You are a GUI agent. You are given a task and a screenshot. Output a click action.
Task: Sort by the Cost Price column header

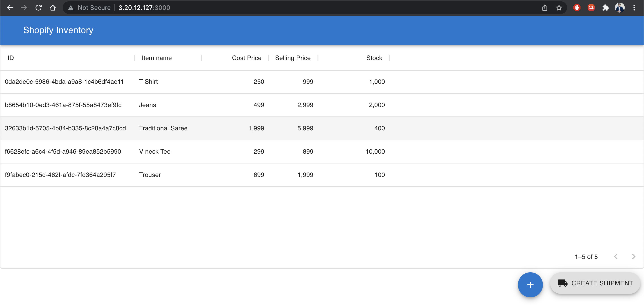[246, 58]
